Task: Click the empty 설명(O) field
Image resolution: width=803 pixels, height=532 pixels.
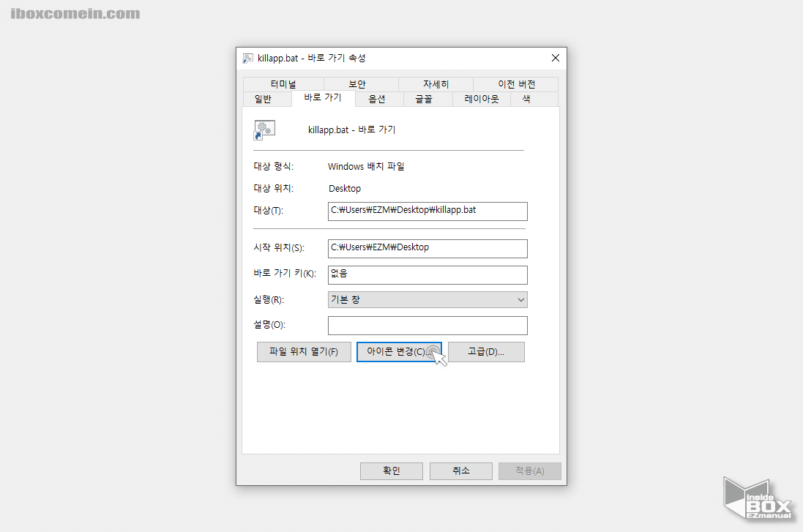Action: pos(427,325)
